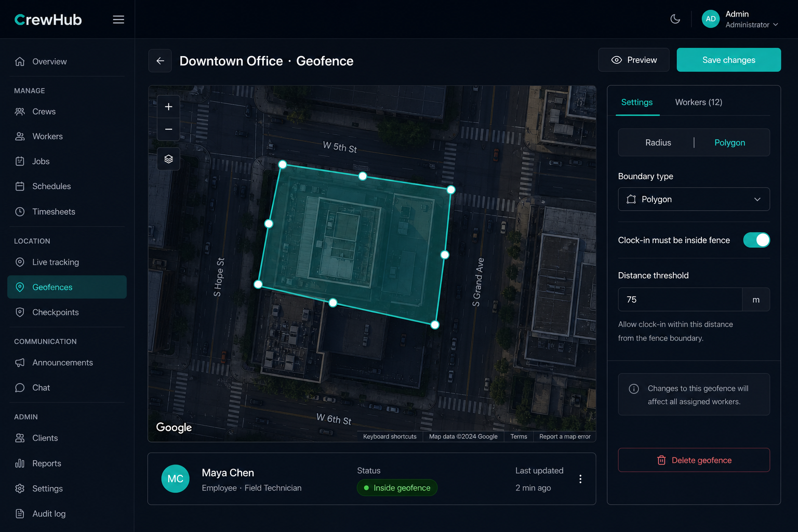The height and width of the screenshot is (532, 798).
Task: Select the polygon handle nearest S Grand Ave
Action: 445,255
